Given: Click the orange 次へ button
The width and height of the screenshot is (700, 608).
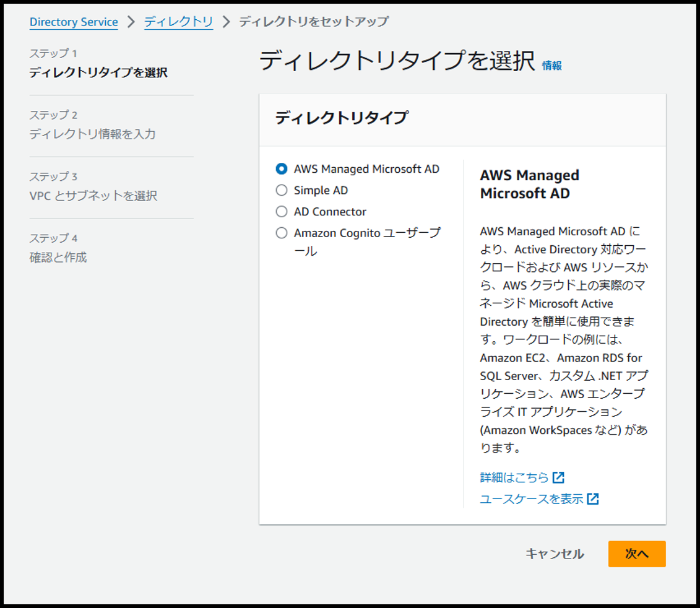Looking at the screenshot, I should tap(637, 554).
